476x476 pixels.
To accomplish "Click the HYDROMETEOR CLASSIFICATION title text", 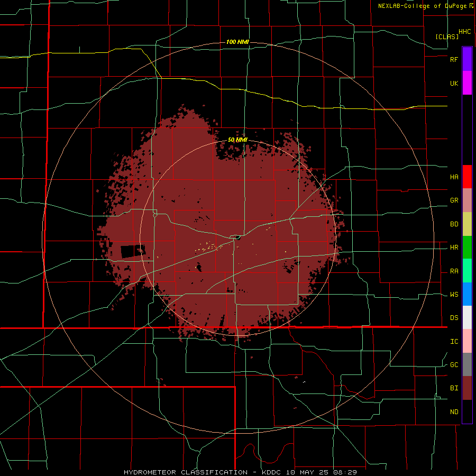I will tap(186, 472).
